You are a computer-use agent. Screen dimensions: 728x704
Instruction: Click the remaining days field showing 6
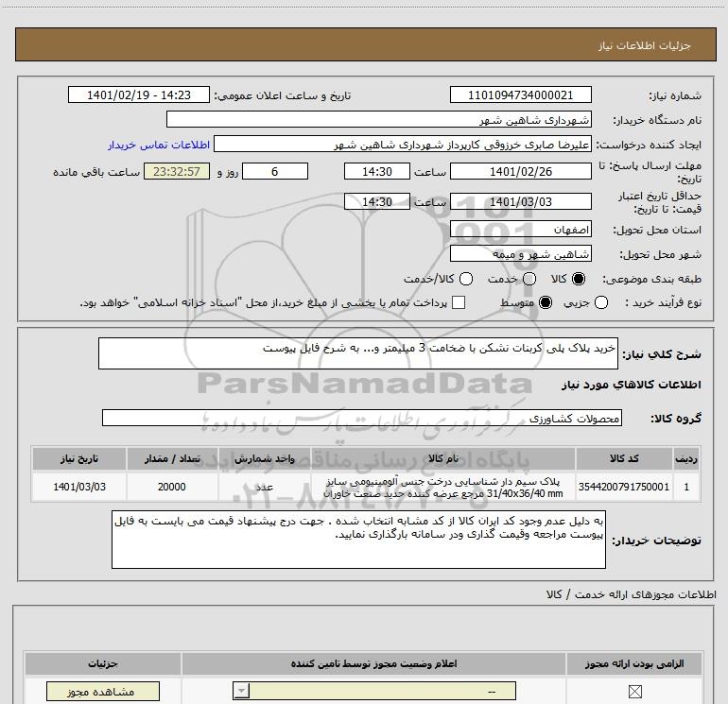coord(275,172)
